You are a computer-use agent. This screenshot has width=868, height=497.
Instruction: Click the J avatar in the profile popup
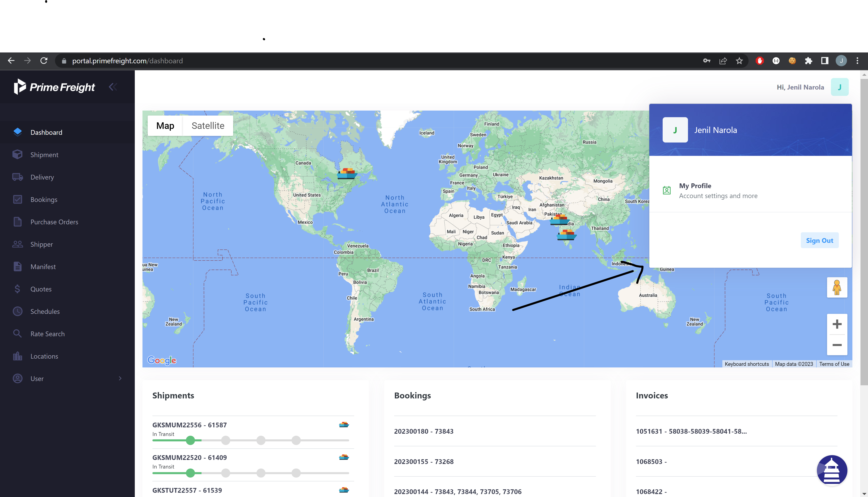[675, 130]
